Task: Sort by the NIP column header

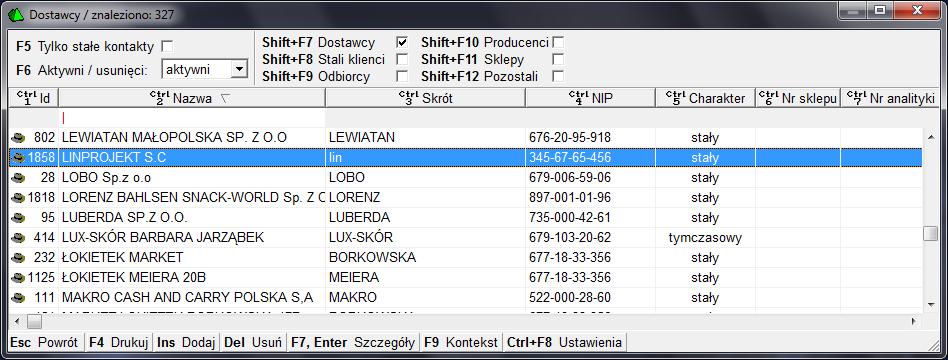Action: 590,98
